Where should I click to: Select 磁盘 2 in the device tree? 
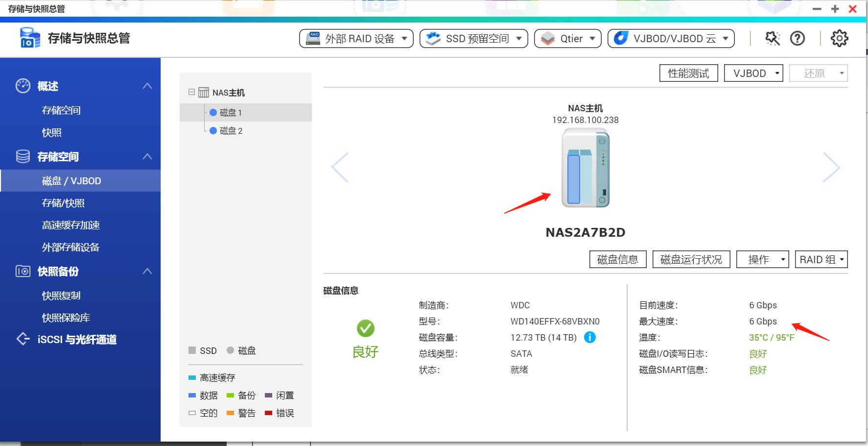[x=232, y=130]
